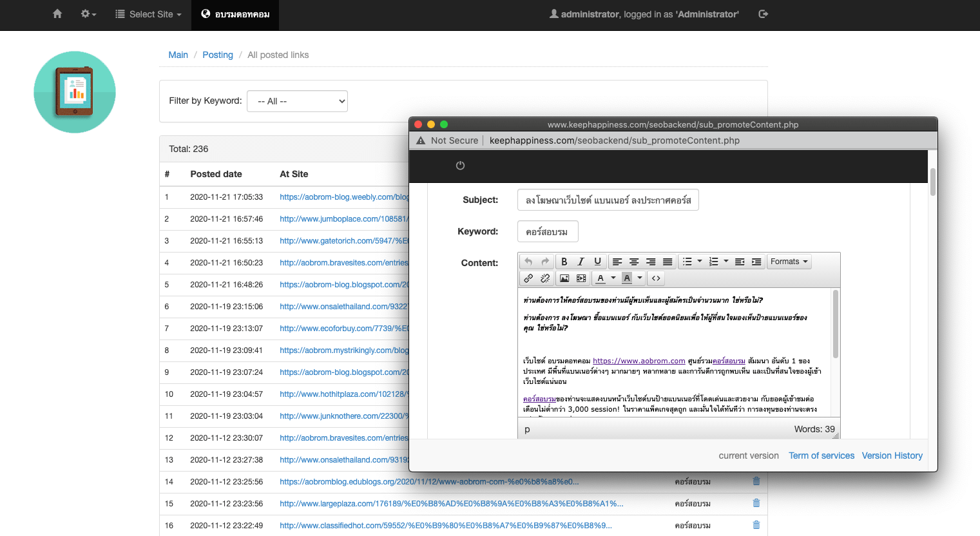Open the www.classifiedhot.com posted link

point(446,525)
